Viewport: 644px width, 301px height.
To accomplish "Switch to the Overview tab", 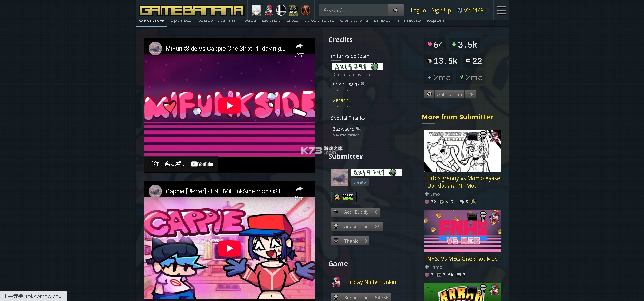I will tap(152, 22).
